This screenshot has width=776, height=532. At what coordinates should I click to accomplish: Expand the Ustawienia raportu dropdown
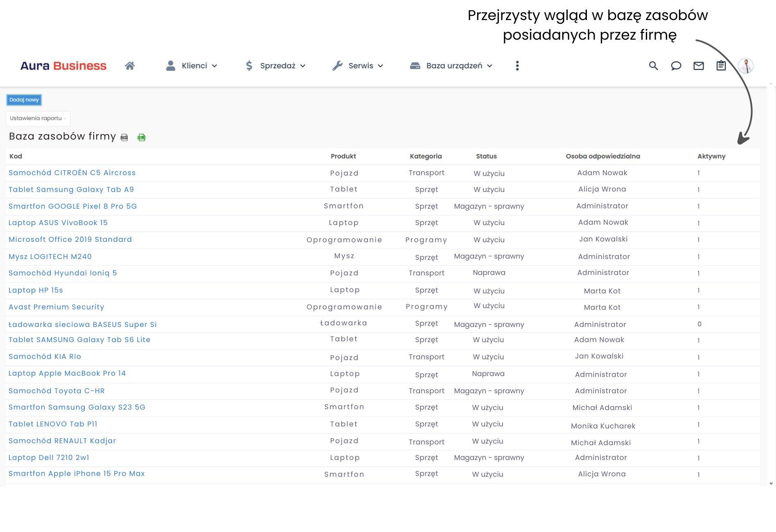[x=38, y=119]
